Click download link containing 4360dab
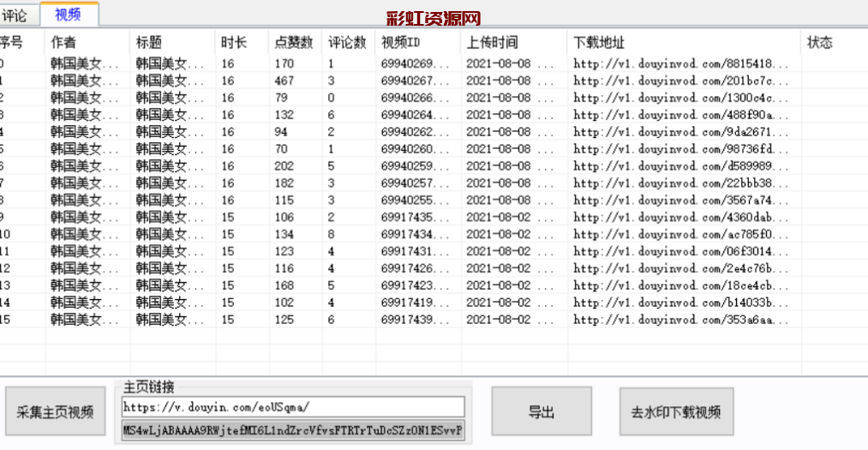Image resolution: width=868 pixels, height=450 pixels. pos(680,217)
